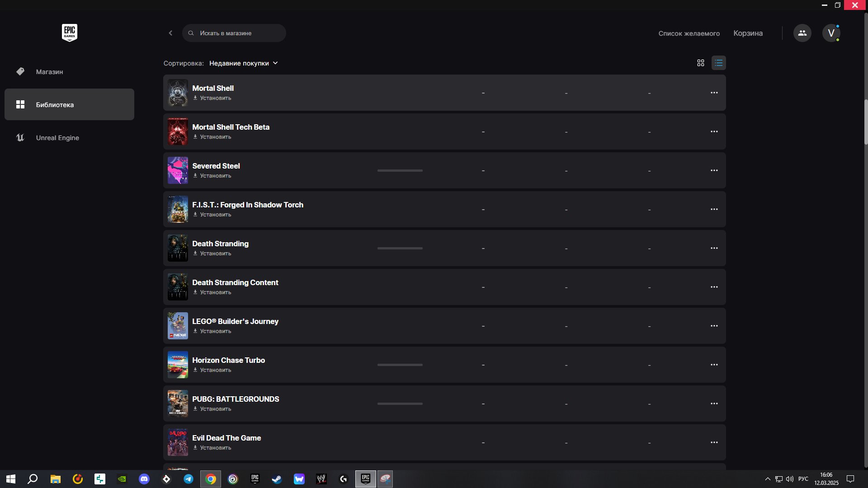
Task: Switch to list view icon
Action: (x=719, y=63)
